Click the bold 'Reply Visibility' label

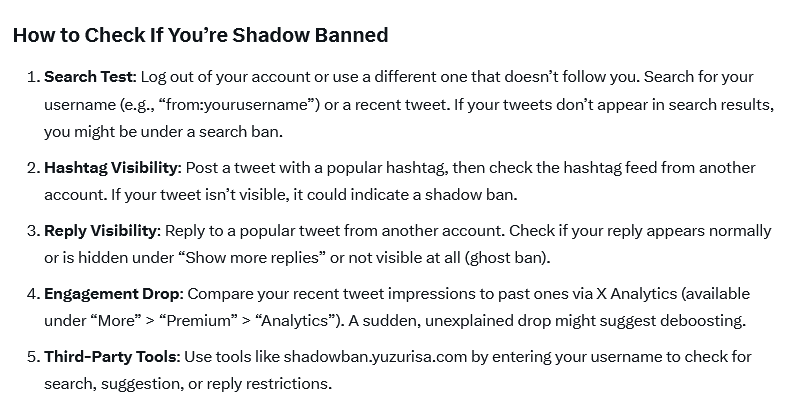(102, 231)
